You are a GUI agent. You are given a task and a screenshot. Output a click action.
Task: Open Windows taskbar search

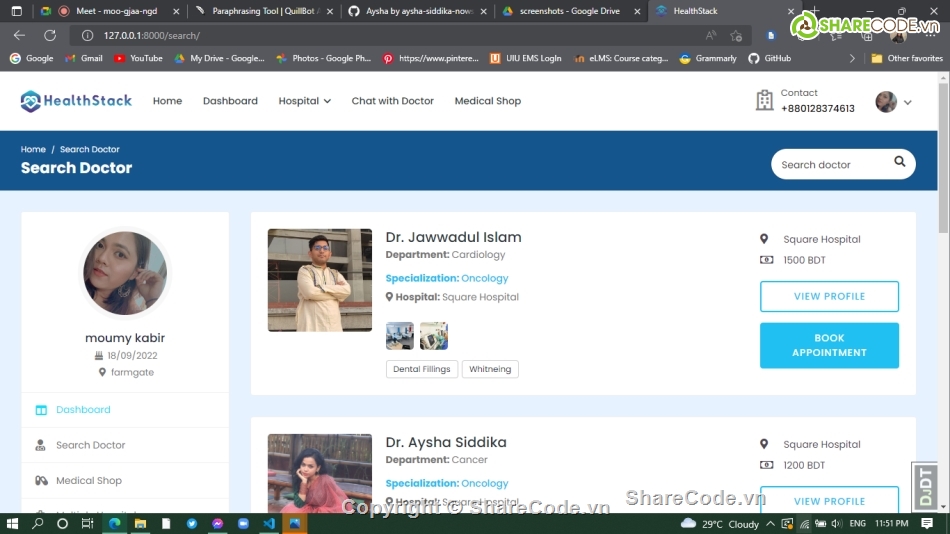click(x=38, y=524)
